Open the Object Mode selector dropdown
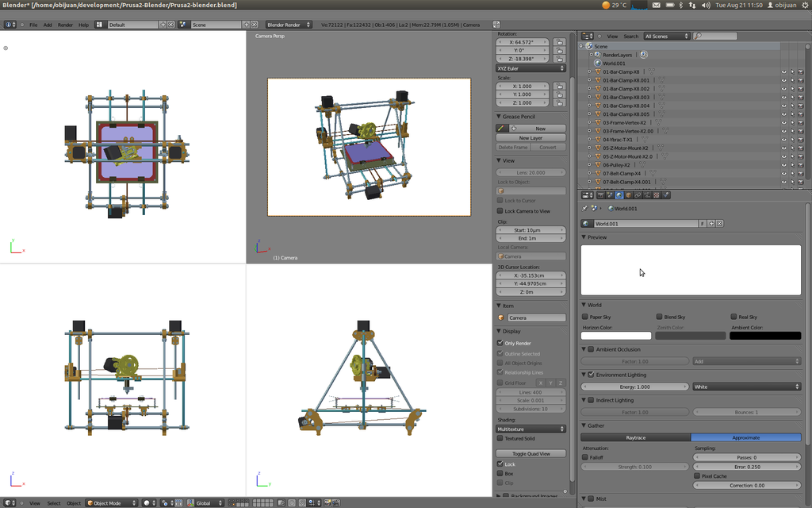This screenshot has height=508, width=812. [x=111, y=502]
